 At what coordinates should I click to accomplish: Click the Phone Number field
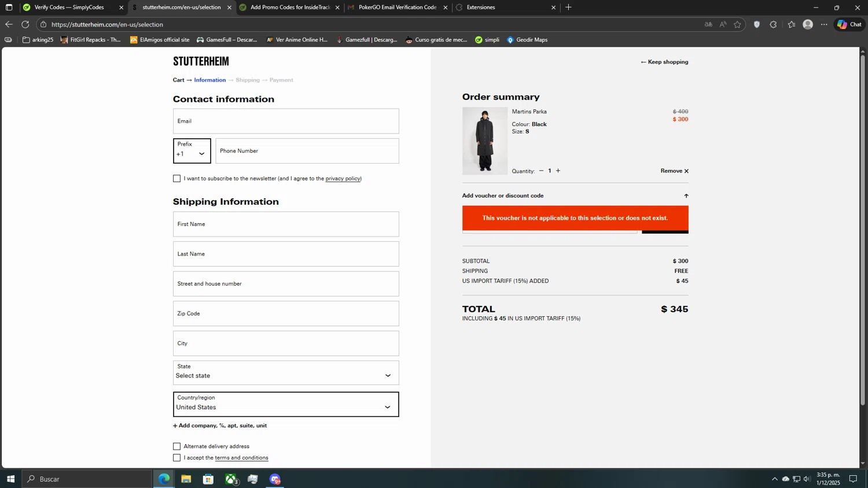pos(307,151)
